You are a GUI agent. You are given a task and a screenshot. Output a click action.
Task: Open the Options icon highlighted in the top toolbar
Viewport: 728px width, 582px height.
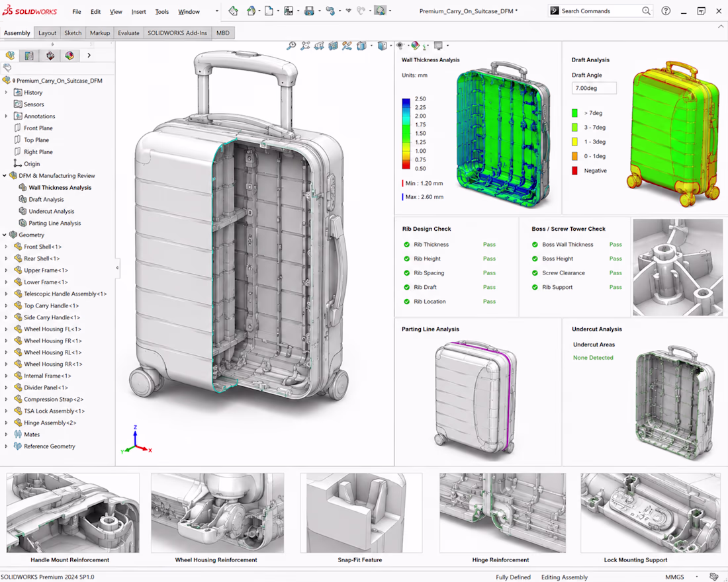click(x=381, y=11)
